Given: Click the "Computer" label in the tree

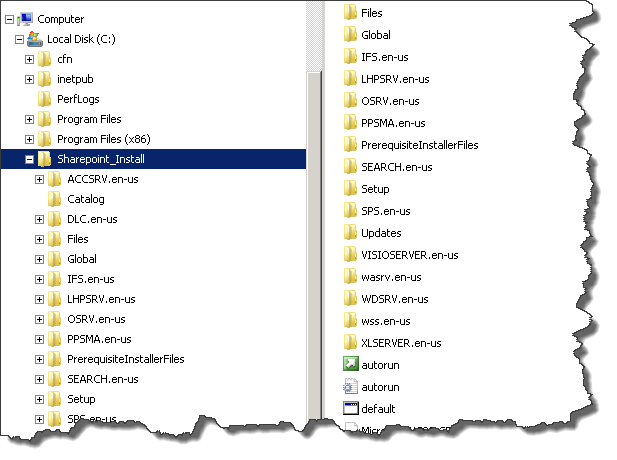Looking at the screenshot, I should tap(61, 19).
